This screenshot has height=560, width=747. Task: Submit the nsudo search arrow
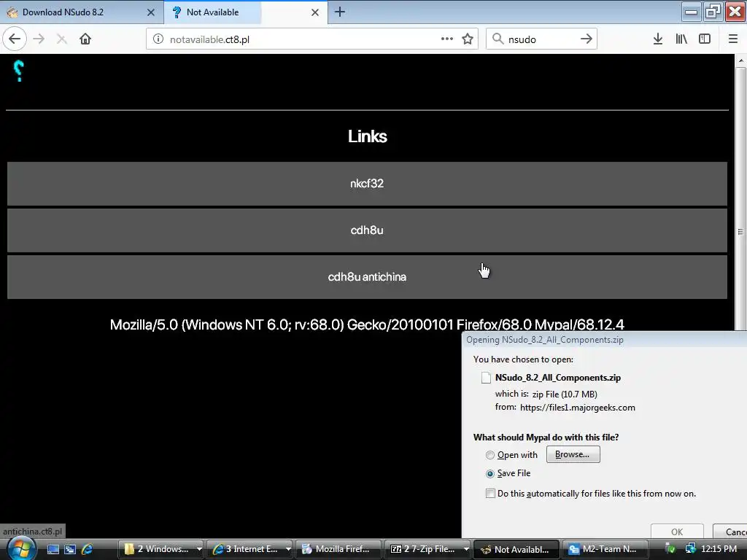click(x=587, y=39)
